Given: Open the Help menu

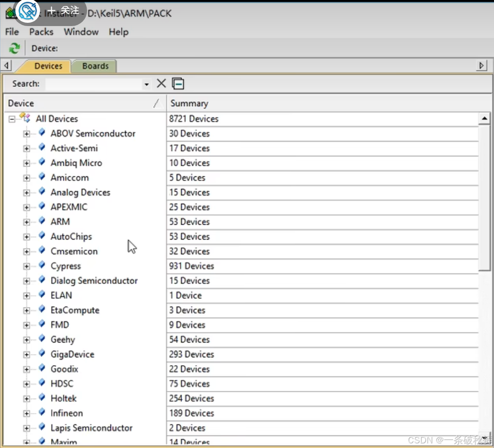Looking at the screenshot, I should [x=118, y=32].
